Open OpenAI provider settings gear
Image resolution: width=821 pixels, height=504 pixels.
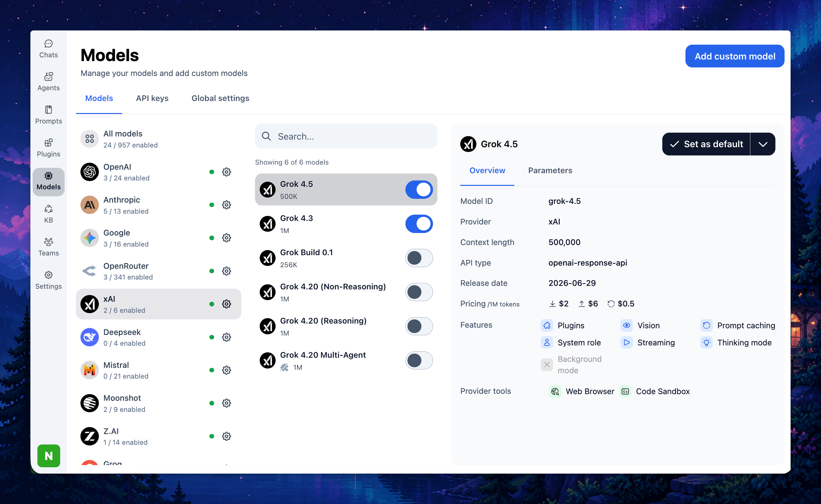226,172
